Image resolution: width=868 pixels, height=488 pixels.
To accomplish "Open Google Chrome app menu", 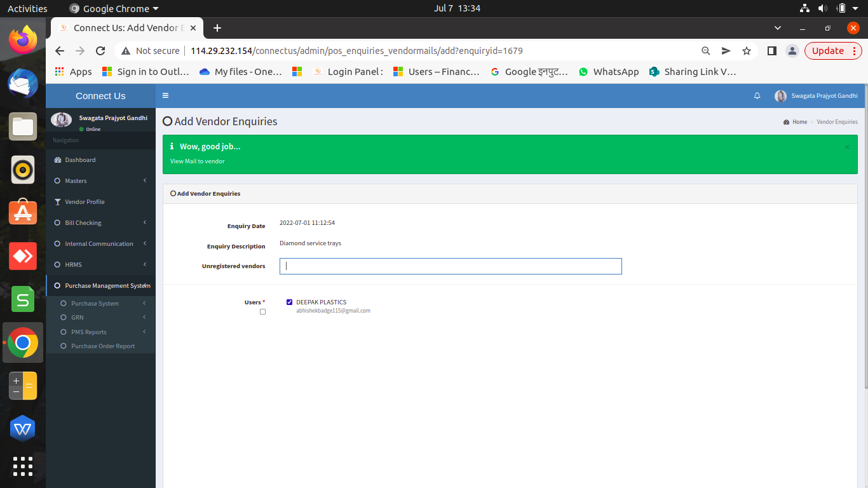I will click(x=114, y=9).
